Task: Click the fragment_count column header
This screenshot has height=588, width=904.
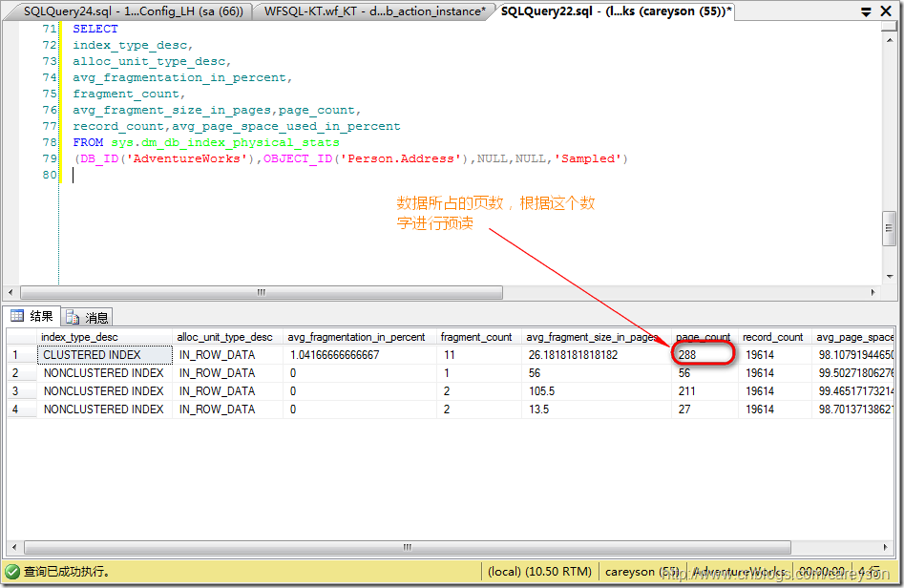Action: pyautogui.click(x=478, y=337)
